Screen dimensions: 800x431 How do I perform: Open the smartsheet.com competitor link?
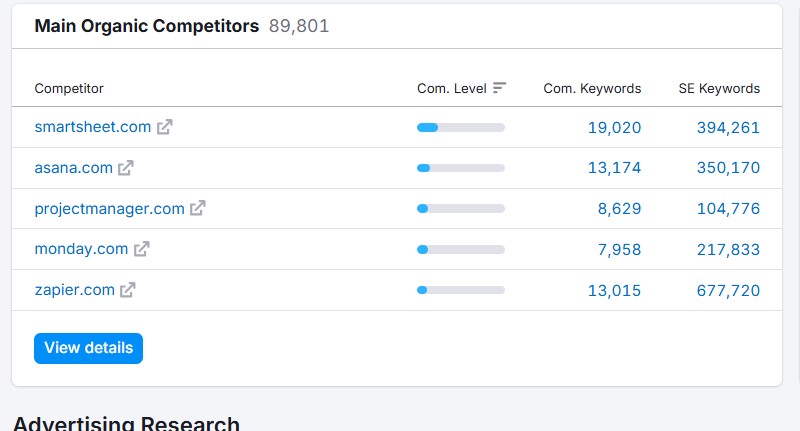tap(93, 126)
